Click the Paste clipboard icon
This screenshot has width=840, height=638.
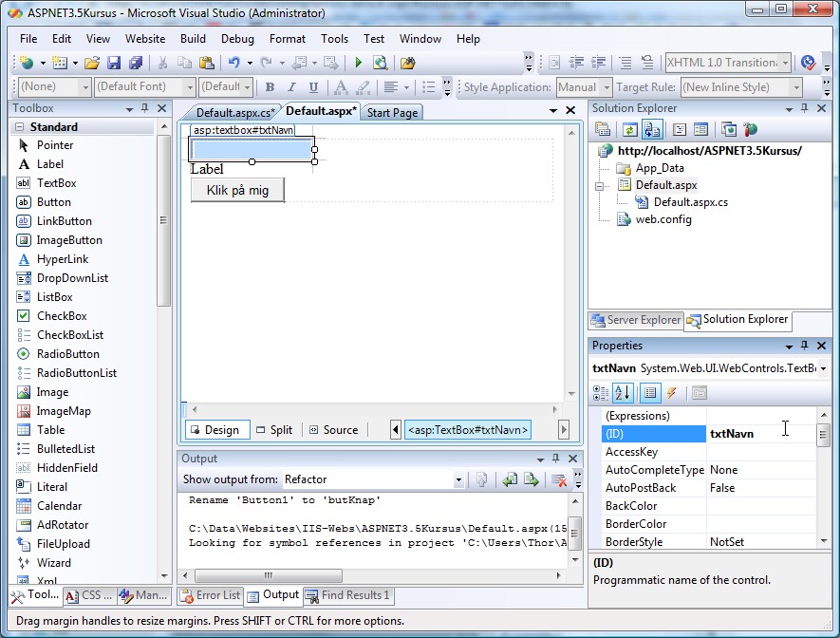click(206, 63)
